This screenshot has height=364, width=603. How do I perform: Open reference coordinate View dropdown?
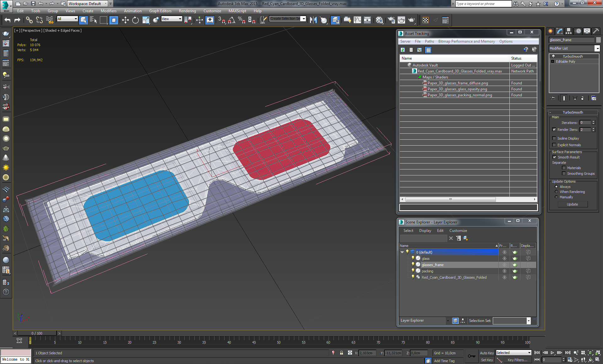coord(180,19)
